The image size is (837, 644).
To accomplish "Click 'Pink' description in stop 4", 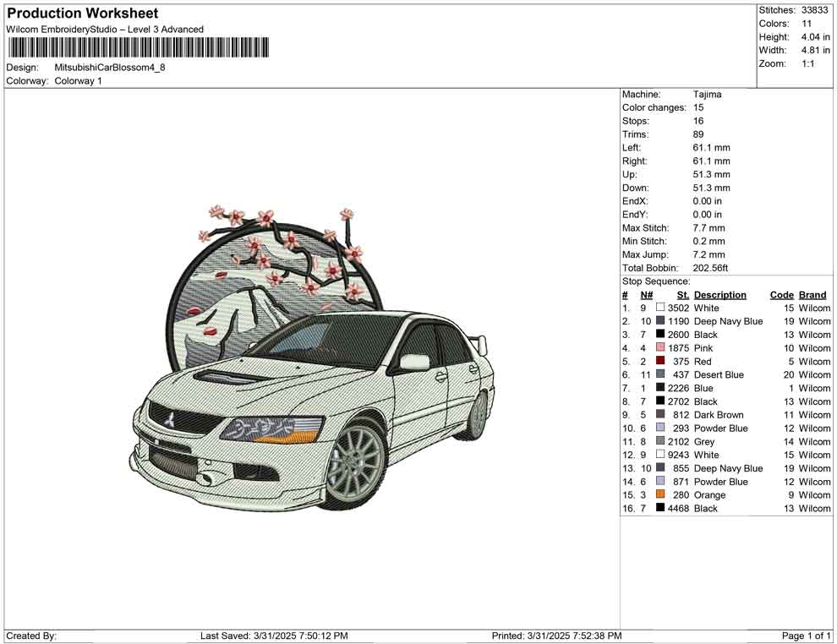I will [703, 348].
